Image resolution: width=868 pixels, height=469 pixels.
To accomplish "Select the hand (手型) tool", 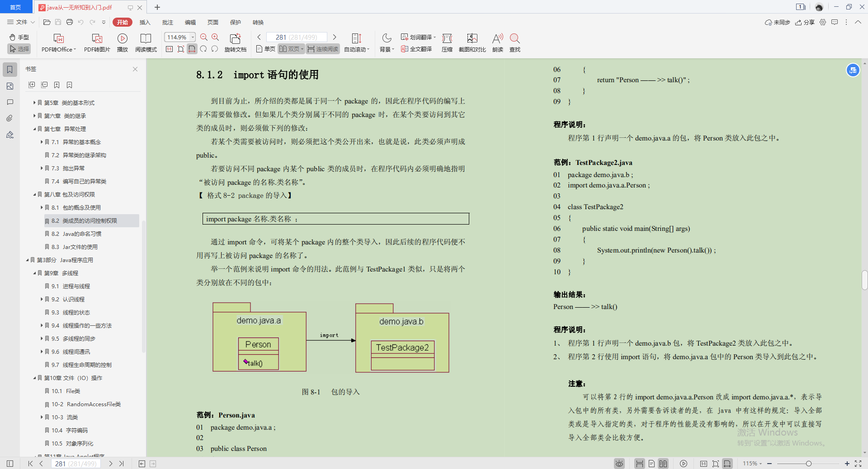I will 19,37.
